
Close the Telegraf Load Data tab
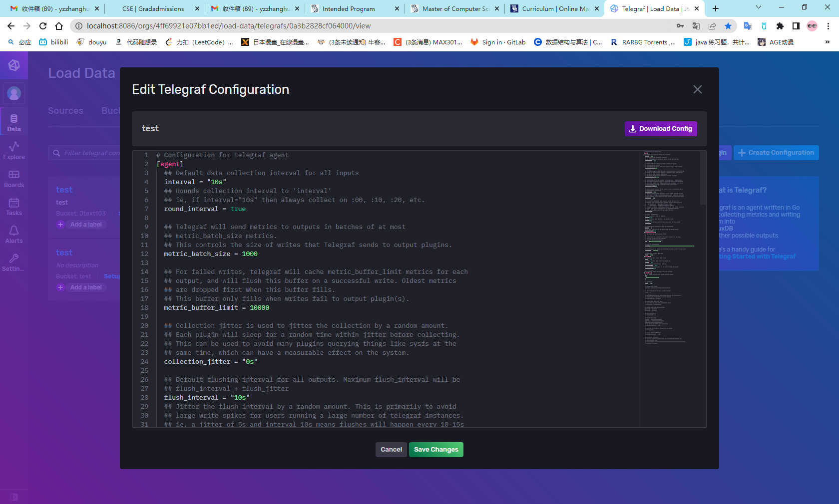tap(697, 8)
